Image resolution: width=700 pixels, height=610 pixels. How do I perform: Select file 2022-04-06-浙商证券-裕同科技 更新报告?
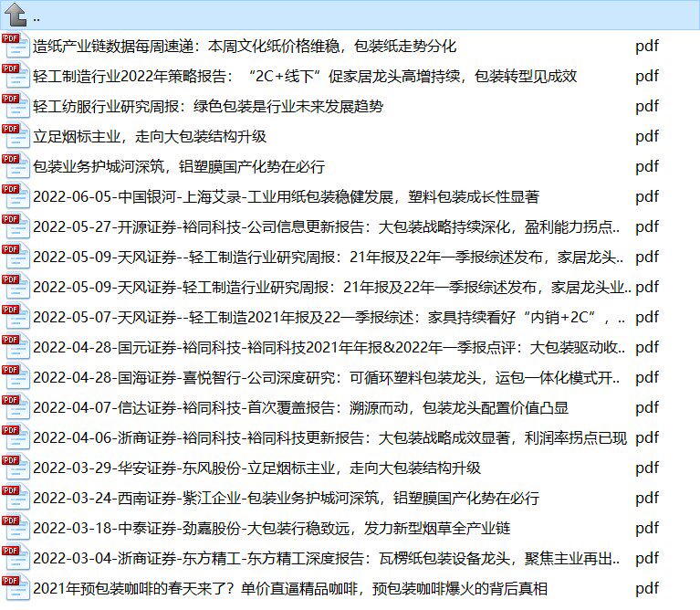pos(329,438)
